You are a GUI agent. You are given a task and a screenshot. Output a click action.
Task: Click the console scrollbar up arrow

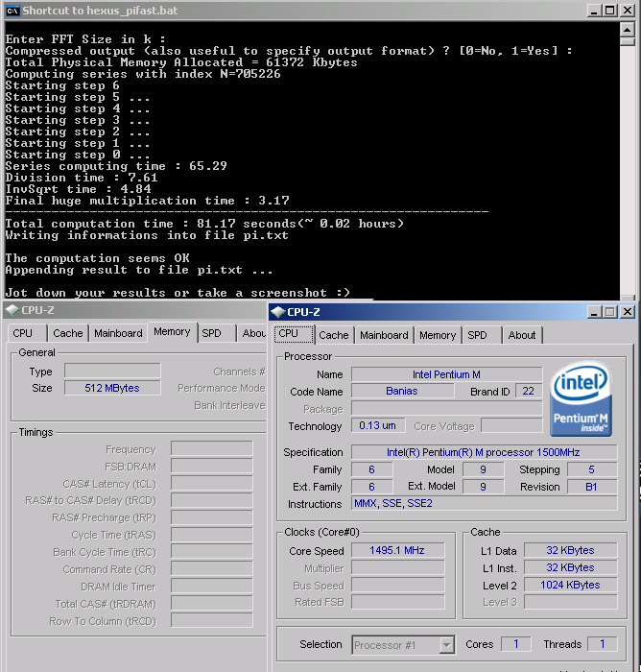click(628, 30)
